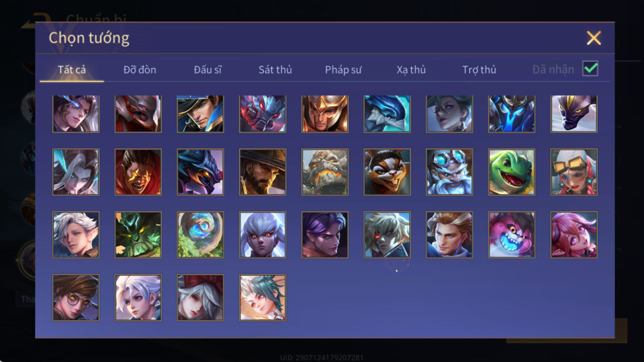Select the Đấu sĩ tab

208,70
